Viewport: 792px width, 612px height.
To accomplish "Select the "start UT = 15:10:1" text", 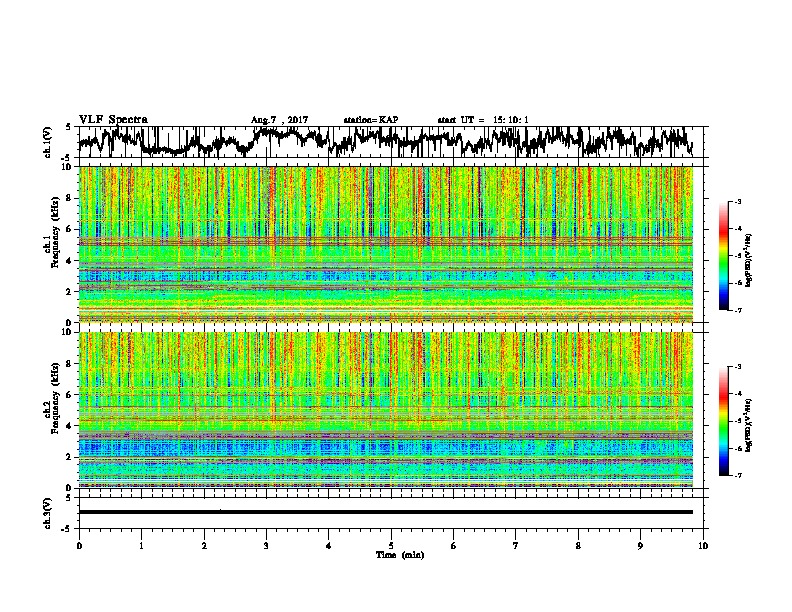I will (483, 120).
